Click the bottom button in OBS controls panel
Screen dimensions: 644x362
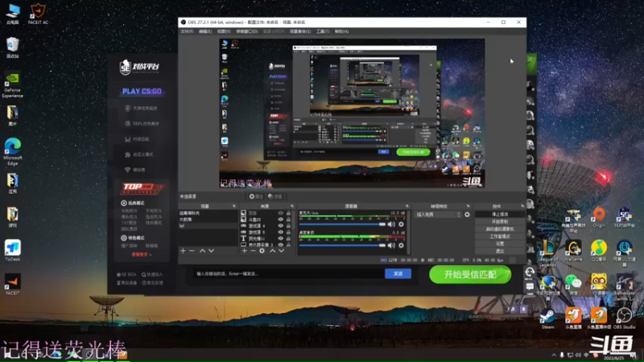(x=500, y=251)
